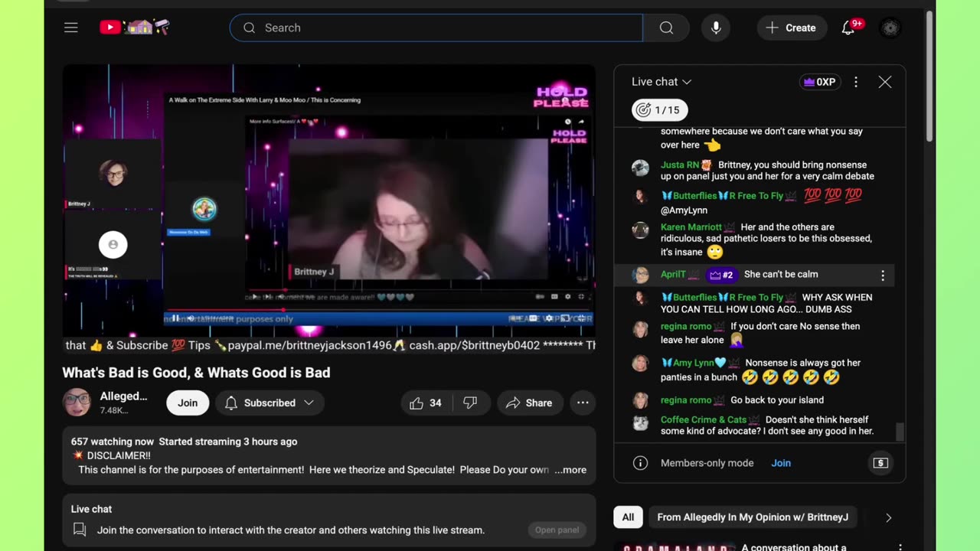Screen dimensions: 980x551
Task: Click AprilT's chat avatar
Action: click(x=640, y=275)
